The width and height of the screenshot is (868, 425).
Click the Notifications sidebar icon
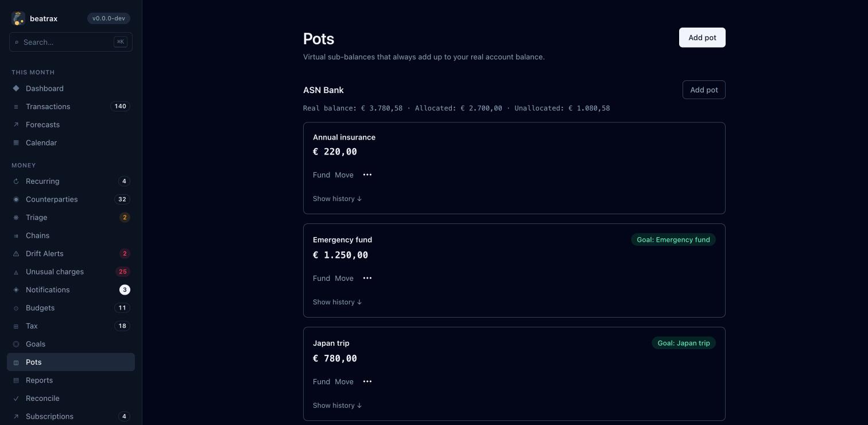coord(16,290)
